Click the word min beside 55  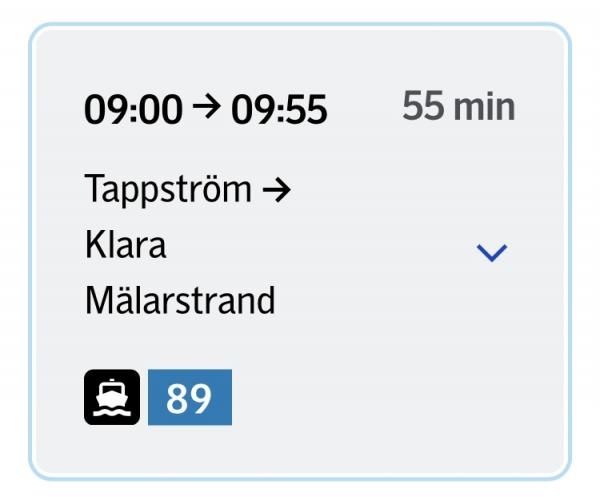pyautogui.click(x=484, y=107)
